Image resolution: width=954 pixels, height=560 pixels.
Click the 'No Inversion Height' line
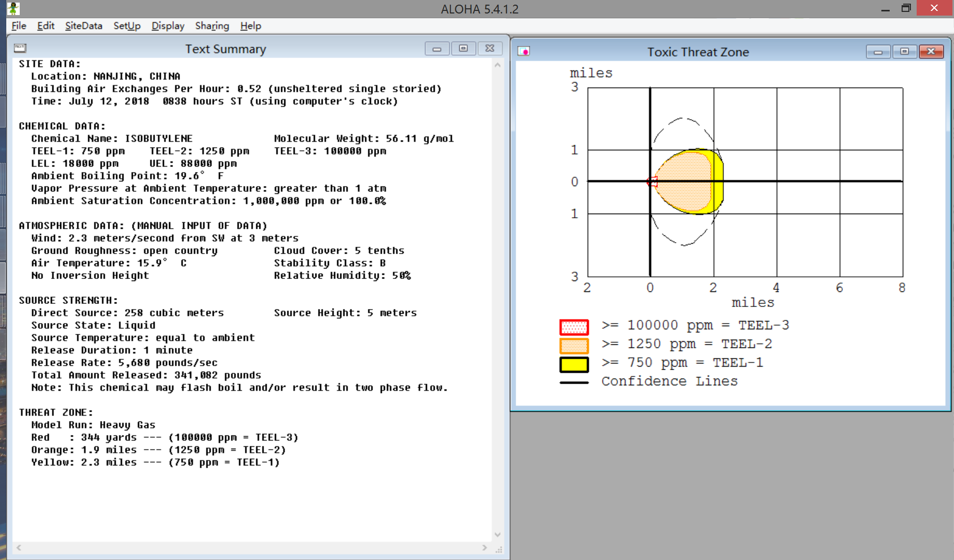90,275
